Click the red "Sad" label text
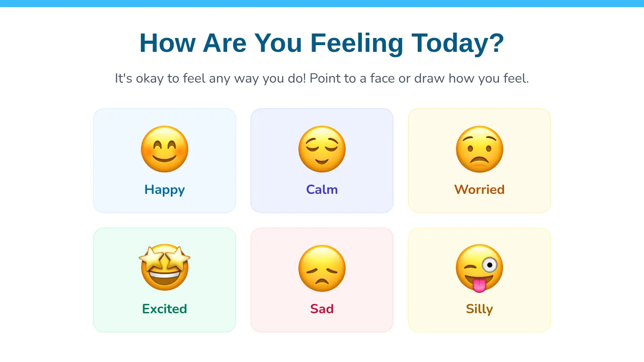 (x=322, y=309)
